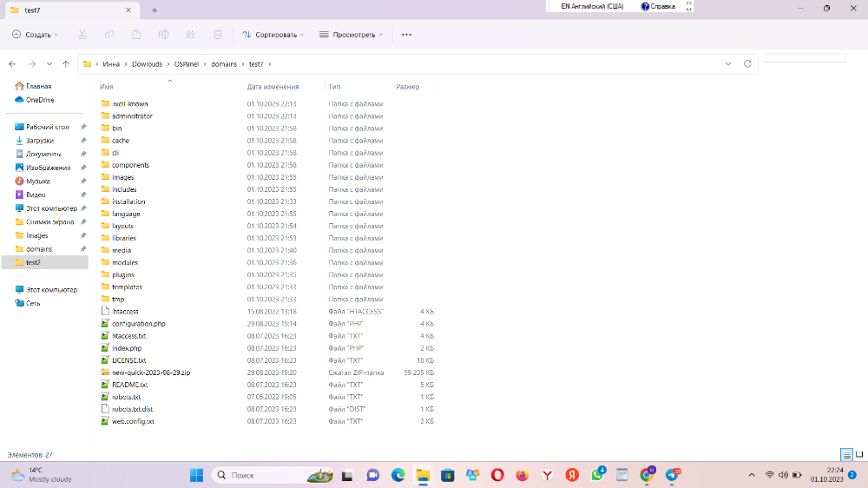Click the Delete trash icon in toolbar

tap(218, 35)
